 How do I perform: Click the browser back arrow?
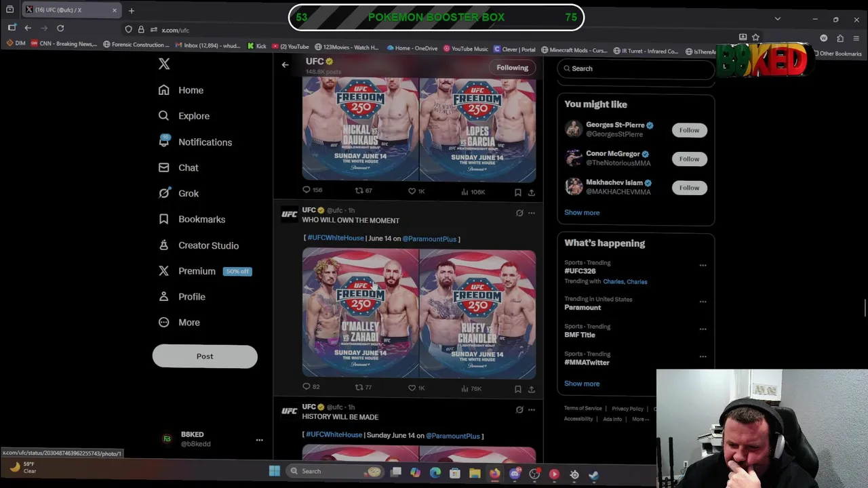tap(28, 28)
